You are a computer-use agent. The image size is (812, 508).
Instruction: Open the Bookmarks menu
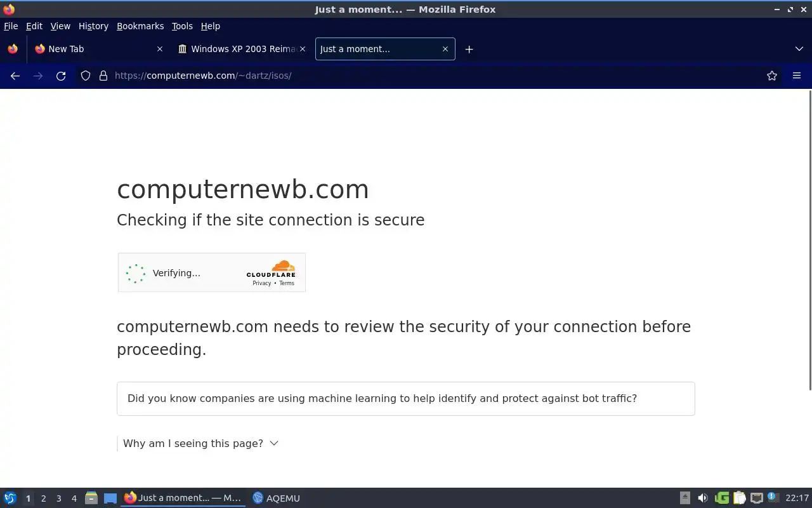coord(140,26)
